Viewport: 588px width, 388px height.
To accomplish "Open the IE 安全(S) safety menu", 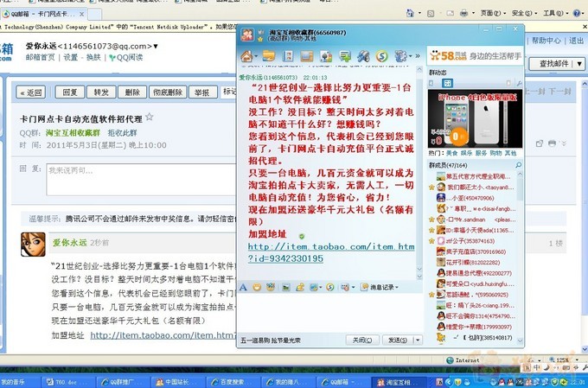I will tap(524, 13).
